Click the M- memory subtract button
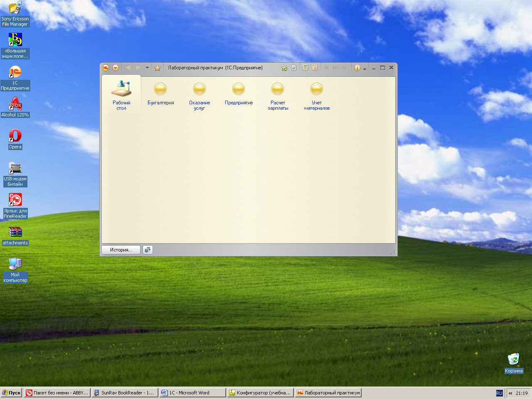The height and width of the screenshot is (399, 532). pyautogui.click(x=345, y=68)
